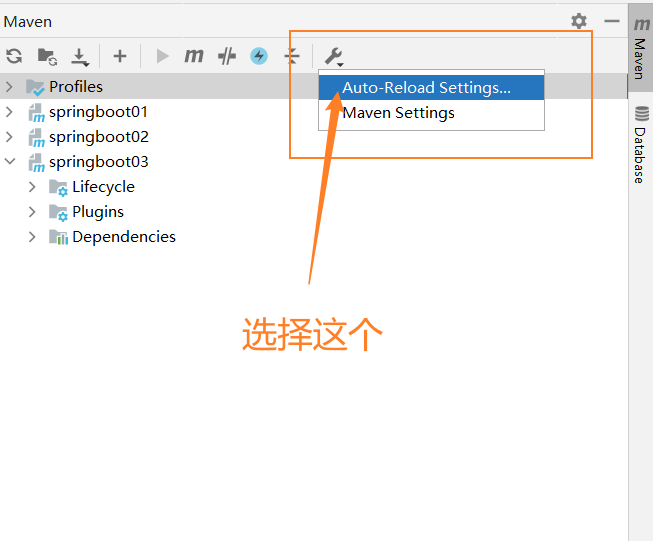Click springboot02 Maven module icon
This screenshot has height=541, width=653.
coord(36,138)
